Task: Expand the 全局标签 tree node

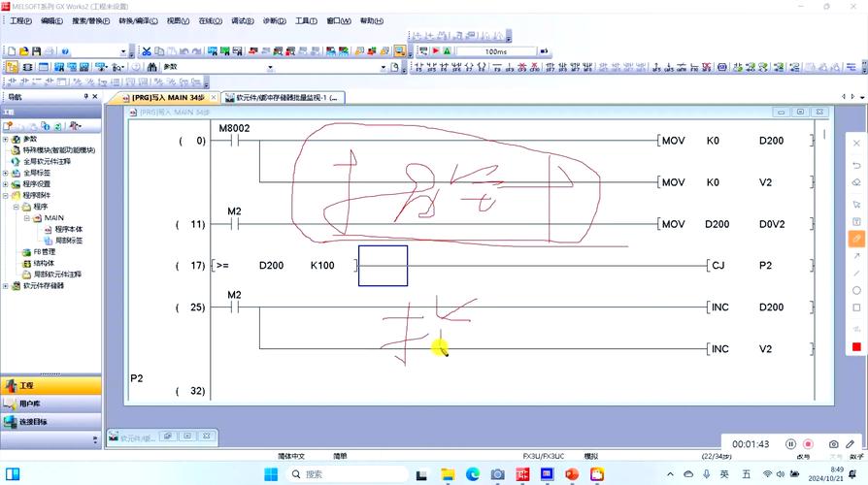Action: [6, 173]
